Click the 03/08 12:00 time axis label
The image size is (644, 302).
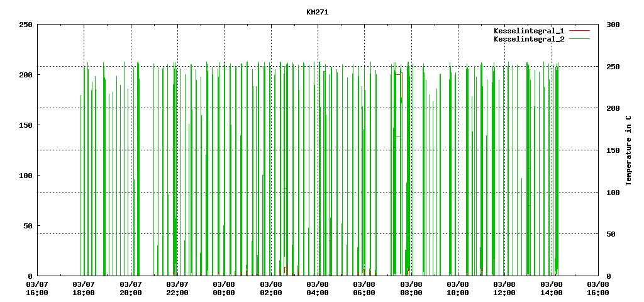(504, 288)
